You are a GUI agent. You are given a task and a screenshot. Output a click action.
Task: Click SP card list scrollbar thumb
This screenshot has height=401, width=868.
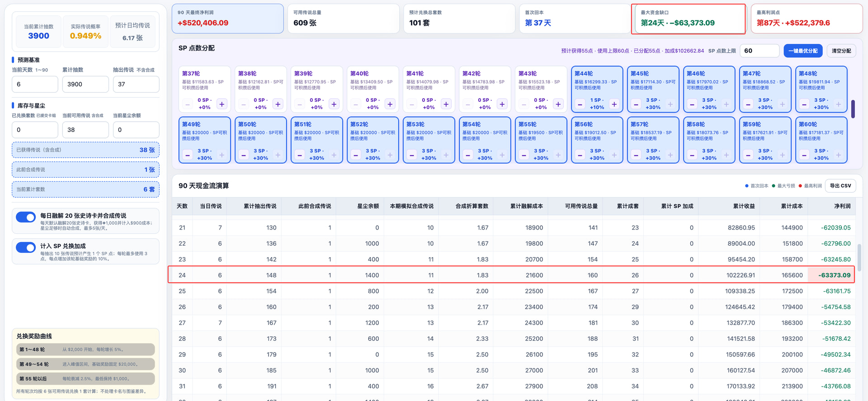[x=853, y=109]
